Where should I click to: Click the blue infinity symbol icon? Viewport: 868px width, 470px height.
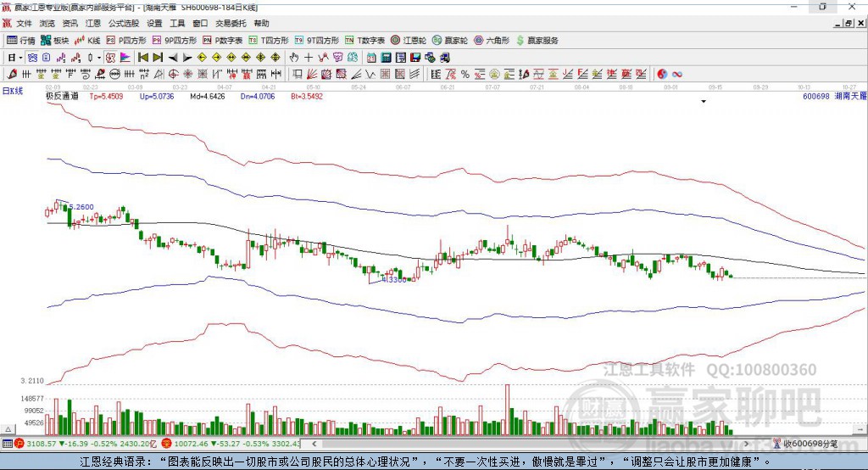click(x=677, y=74)
